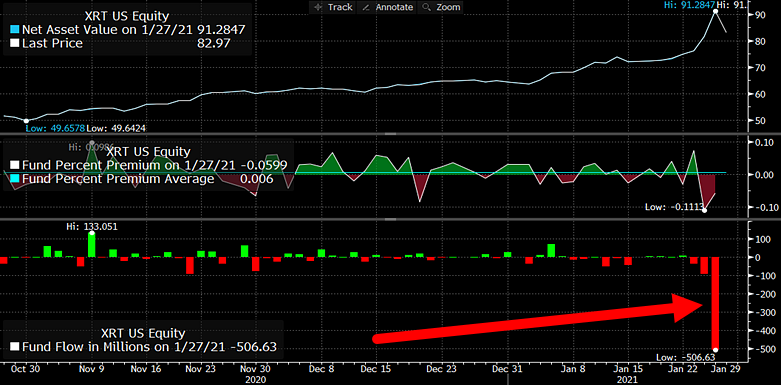Activate the Track crosshair tool
The image size is (781, 385).
click(333, 7)
